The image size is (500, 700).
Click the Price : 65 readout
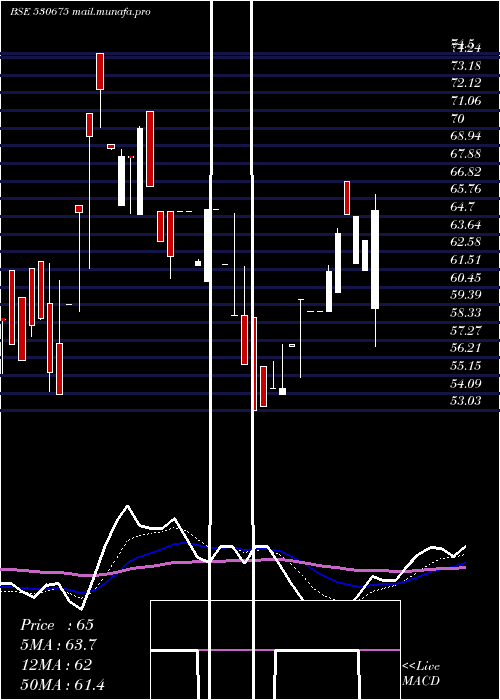pyautogui.click(x=57, y=625)
